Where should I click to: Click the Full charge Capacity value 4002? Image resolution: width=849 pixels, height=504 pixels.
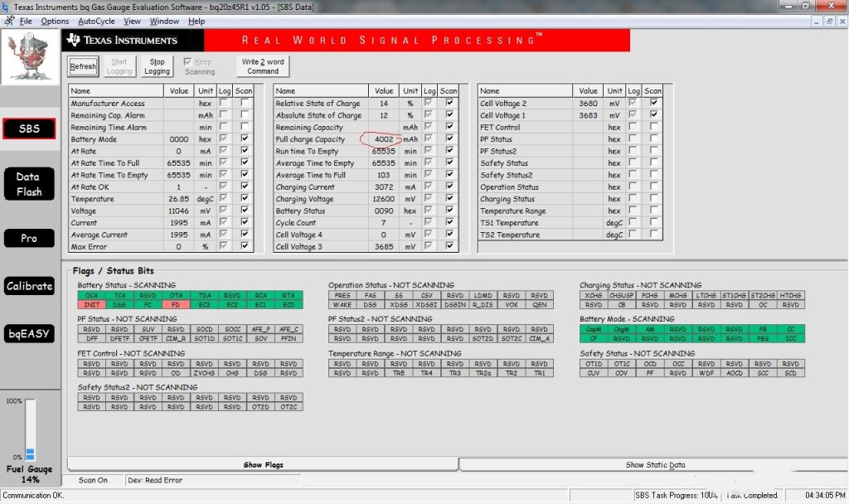(x=383, y=139)
